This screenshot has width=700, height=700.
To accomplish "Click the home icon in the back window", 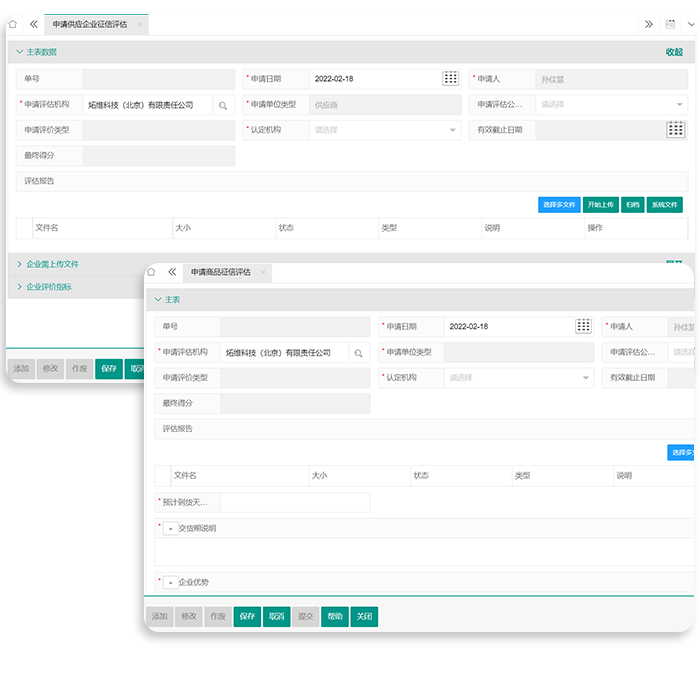I will 13,24.
